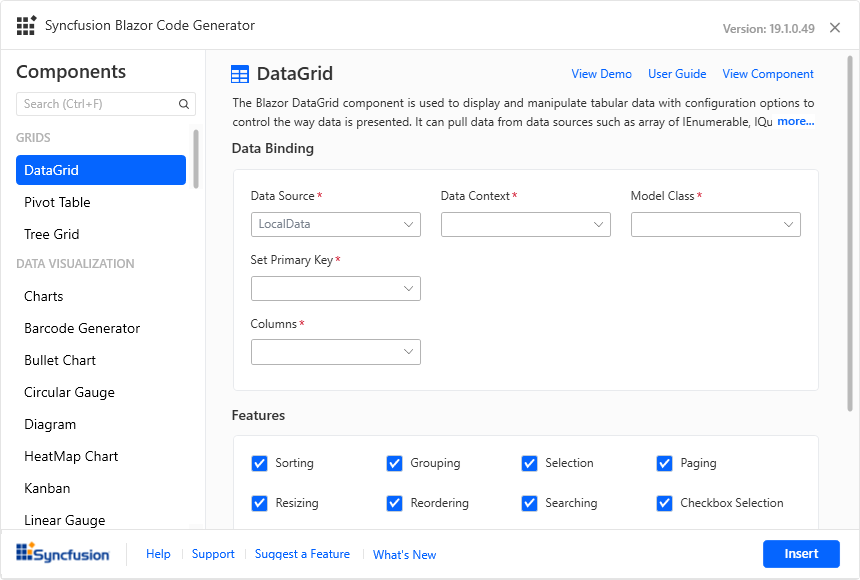This screenshot has width=860, height=580.
Task: Toggle the Paging checkbox
Action: pos(665,463)
